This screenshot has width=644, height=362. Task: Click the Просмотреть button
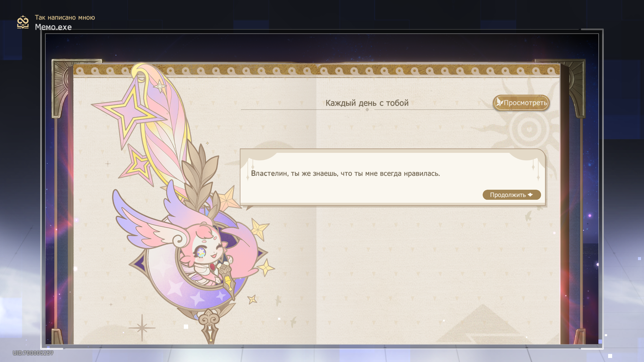[521, 103]
